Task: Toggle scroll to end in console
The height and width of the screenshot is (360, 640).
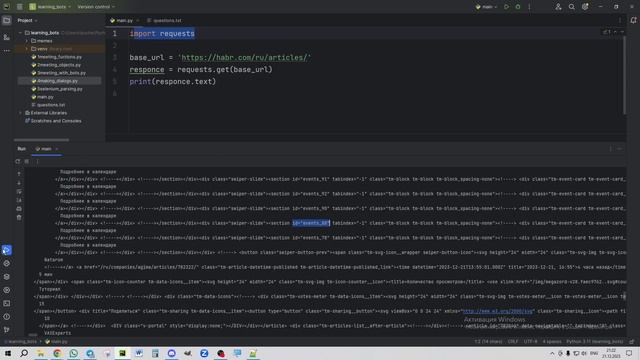Action: tap(19, 200)
